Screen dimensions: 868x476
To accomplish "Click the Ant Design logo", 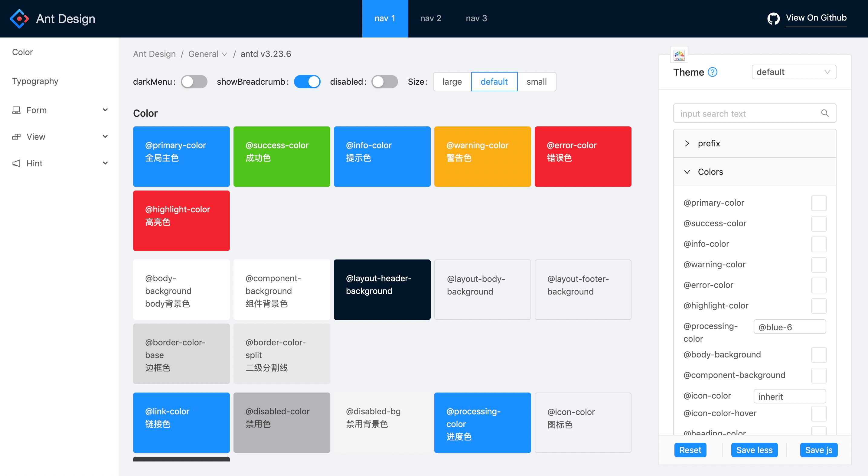I will pyautogui.click(x=19, y=18).
